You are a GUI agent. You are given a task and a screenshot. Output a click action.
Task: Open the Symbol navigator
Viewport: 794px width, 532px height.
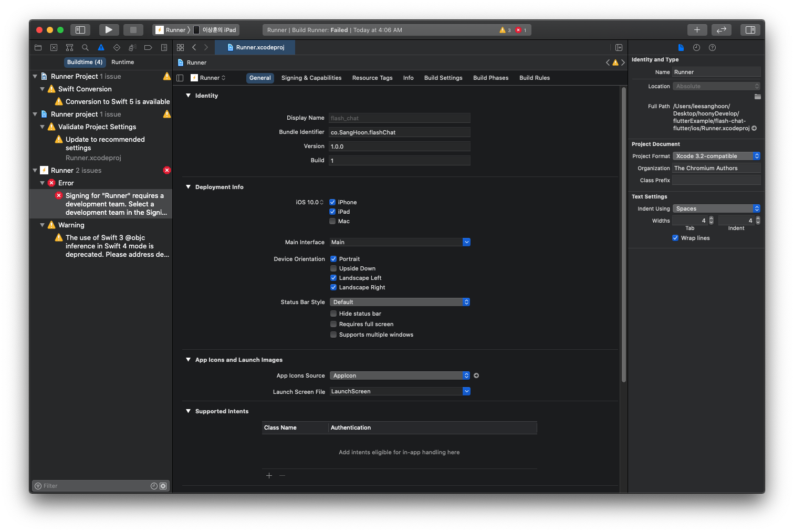(x=69, y=47)
